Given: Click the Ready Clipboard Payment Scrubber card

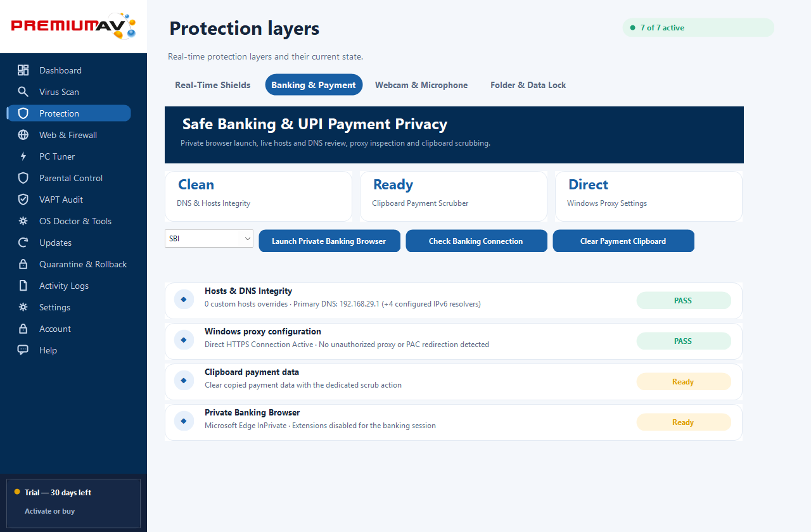Looking at the screenshot, I should [454, 196].
